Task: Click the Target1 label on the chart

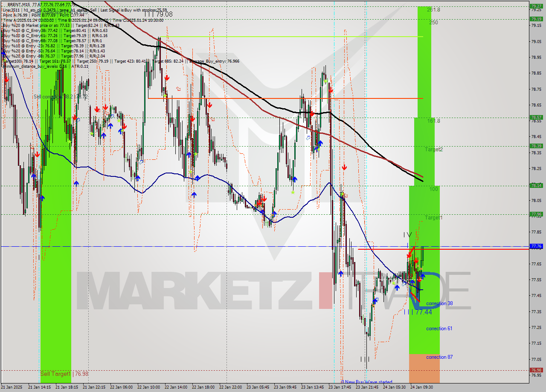Action: pyautogui.click(x=433, y=218)
